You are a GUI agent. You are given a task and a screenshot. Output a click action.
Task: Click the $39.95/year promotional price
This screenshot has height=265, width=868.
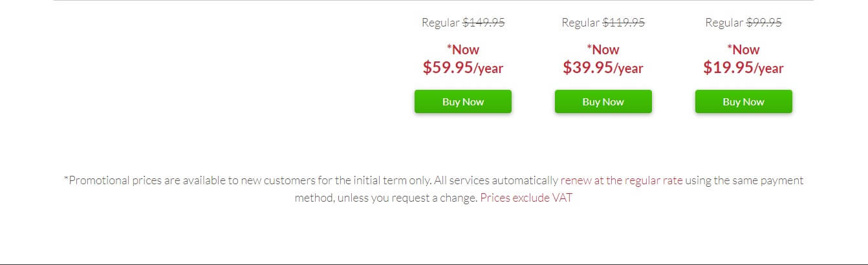coord(603,68)
